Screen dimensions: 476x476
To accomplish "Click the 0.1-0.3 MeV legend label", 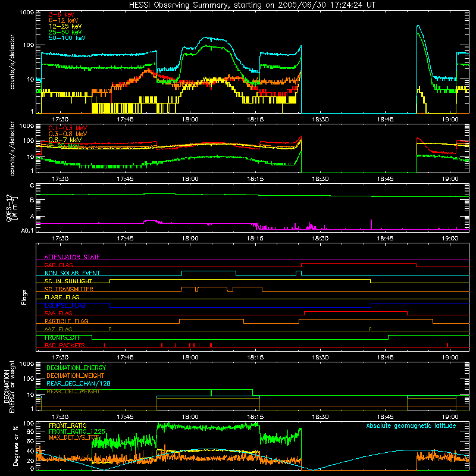I will point(68,128).
